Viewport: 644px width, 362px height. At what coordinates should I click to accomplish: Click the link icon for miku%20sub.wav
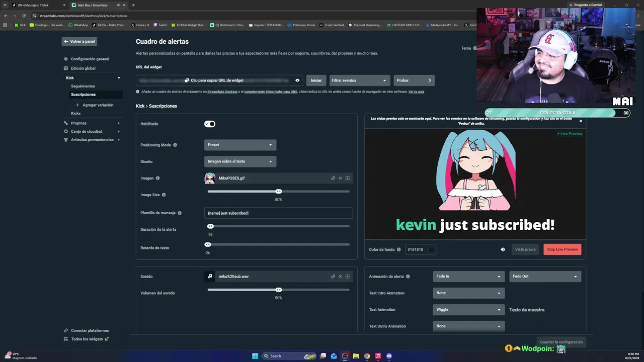(333, 277)
